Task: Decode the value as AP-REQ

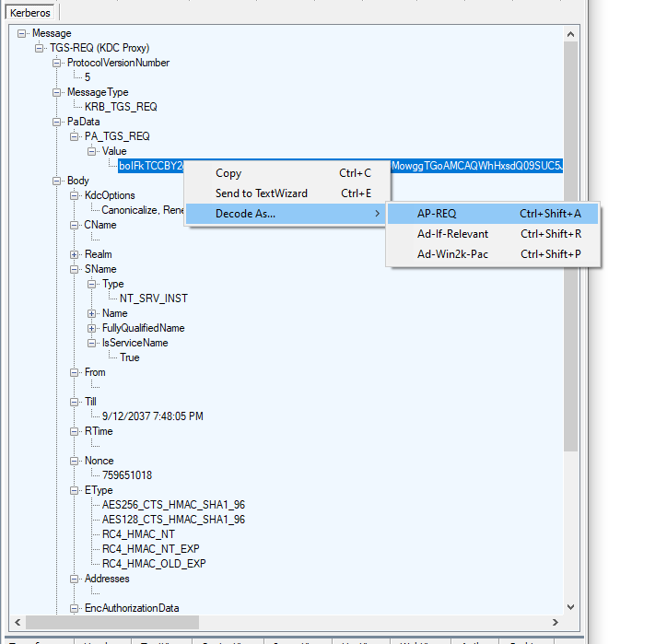Action: (x=437, y=214)
